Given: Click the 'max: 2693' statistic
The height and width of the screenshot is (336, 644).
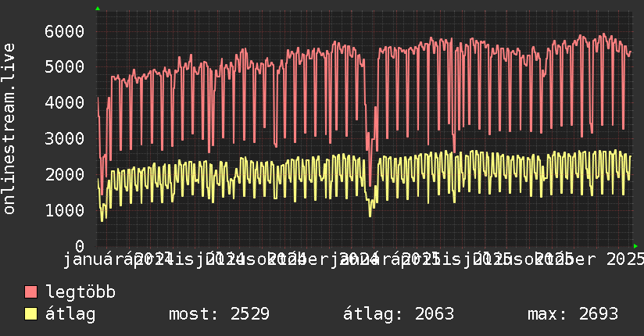Looking at the screenshot, I should 573,314.
